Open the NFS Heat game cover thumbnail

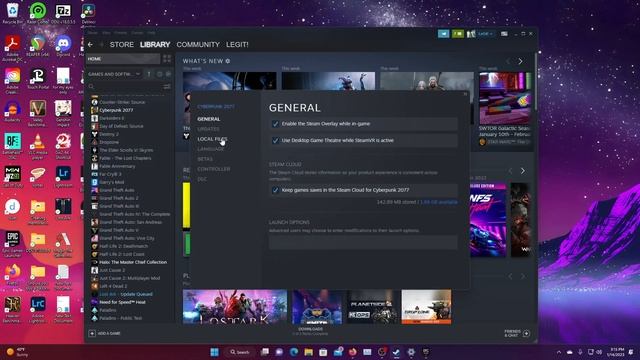click(x=488, y=220)
